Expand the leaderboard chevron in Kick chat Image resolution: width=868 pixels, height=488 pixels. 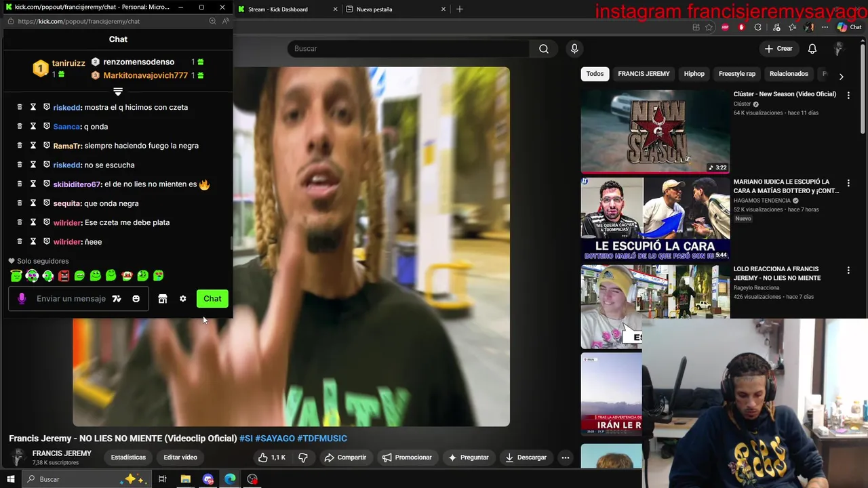pos(118,91)
